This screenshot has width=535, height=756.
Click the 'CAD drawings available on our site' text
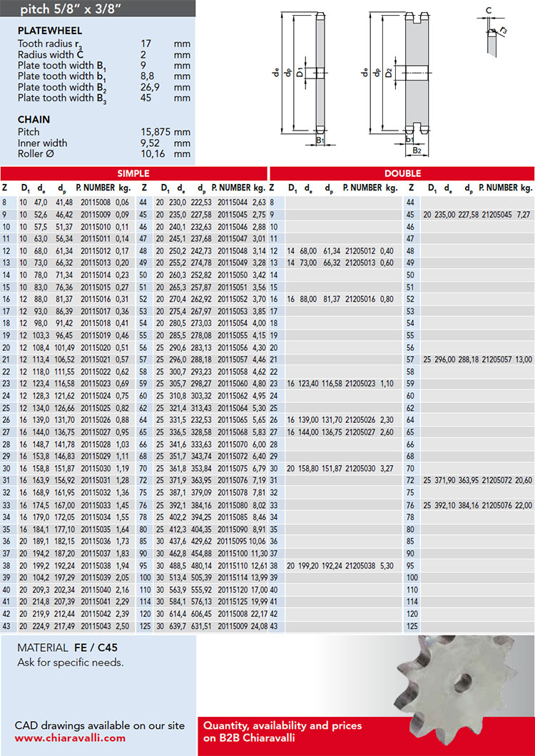(x=99, y=725)
